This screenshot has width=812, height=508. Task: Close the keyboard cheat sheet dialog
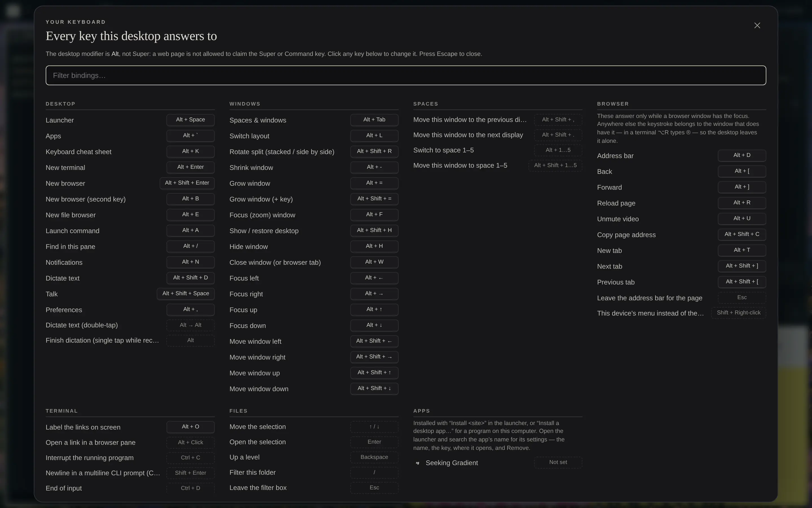(757, 25)
